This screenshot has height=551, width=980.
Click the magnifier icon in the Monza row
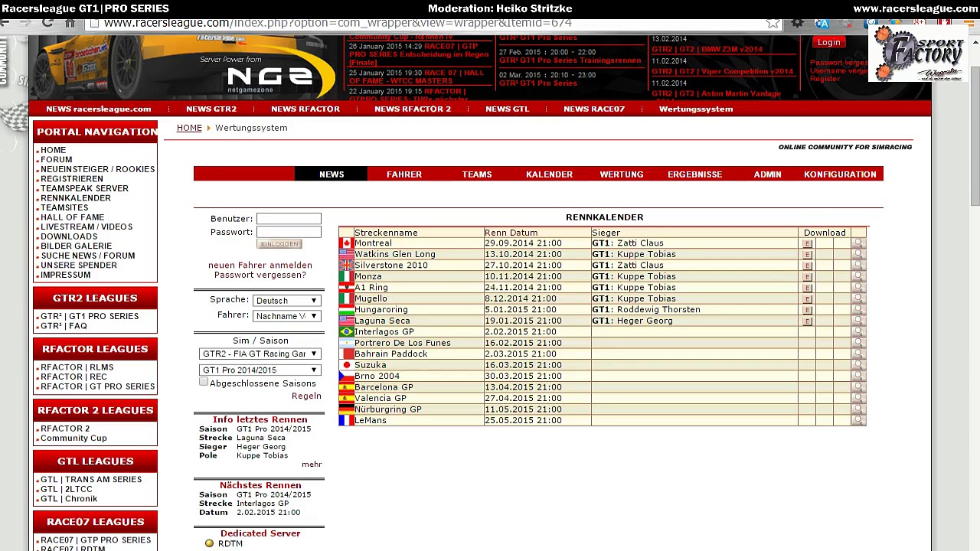point(857,276)
